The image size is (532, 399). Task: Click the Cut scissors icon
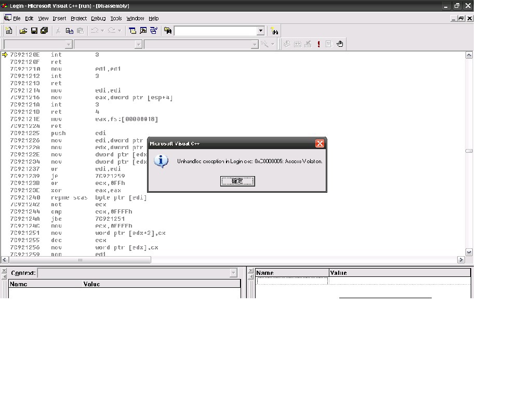coord(58,31)
